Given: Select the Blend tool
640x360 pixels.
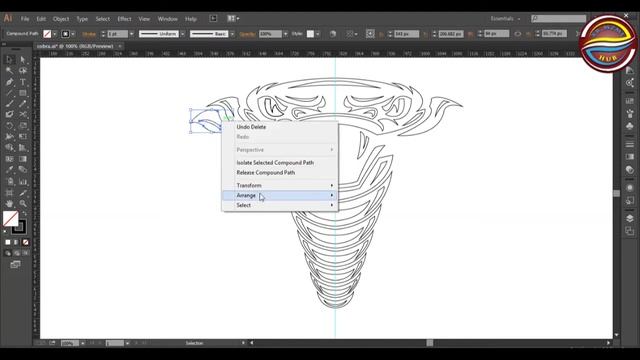Looking at the screenshot, I should [x=23, y=170].
